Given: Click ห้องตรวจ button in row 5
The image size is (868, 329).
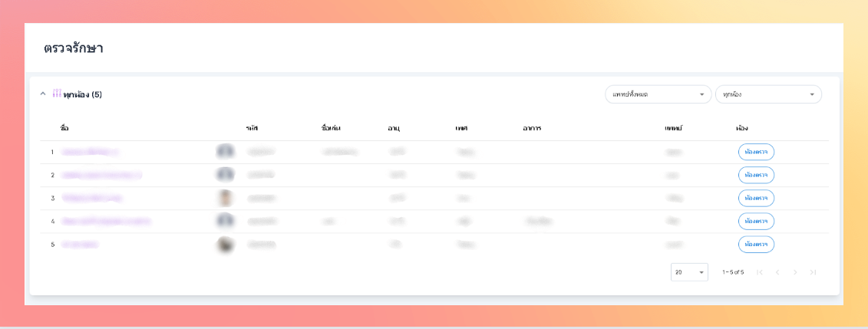Looking at the screenshot, I should tap(756, 244).
